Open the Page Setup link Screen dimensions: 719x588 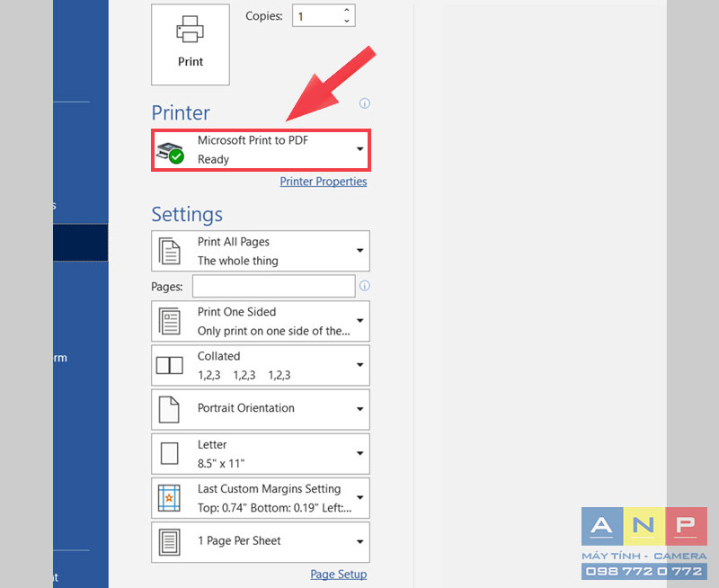pyautogui.click(x=339, y=575)
